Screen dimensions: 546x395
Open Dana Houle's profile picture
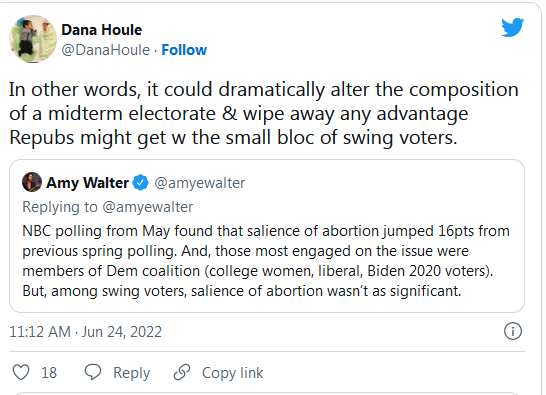point(33,39)
